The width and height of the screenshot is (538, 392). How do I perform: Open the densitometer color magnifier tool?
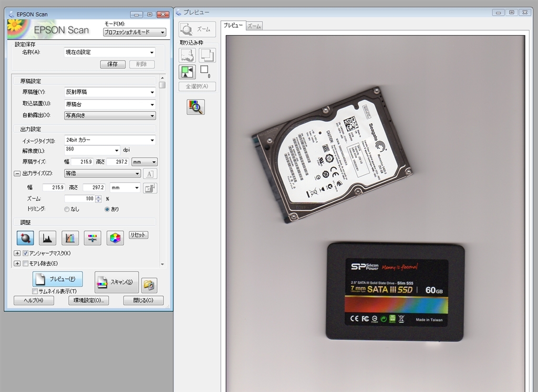click(x=195, y=107)
